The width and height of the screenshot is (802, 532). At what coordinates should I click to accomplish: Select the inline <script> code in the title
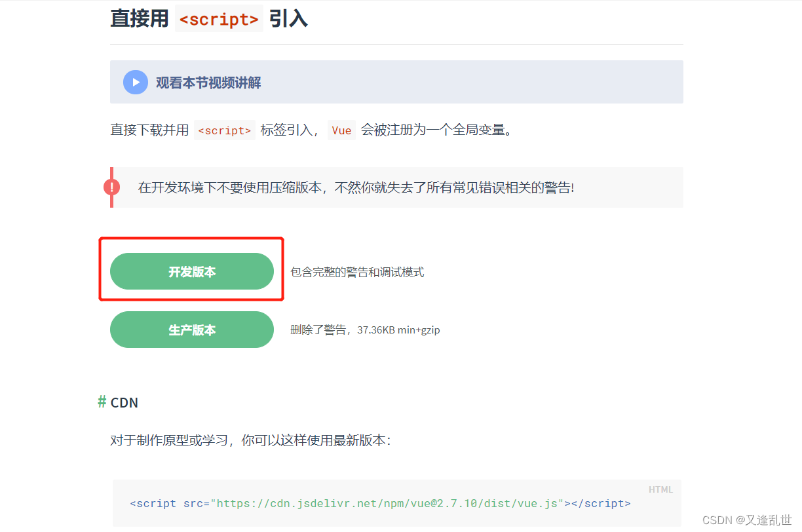[218, 19]
